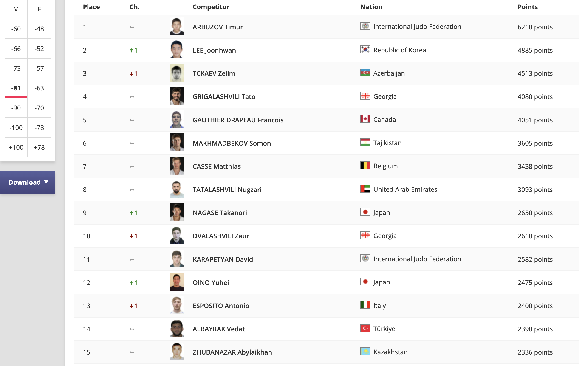
Task: Click the Azerbaijan flag icon
Action: (x=365, y=73)
